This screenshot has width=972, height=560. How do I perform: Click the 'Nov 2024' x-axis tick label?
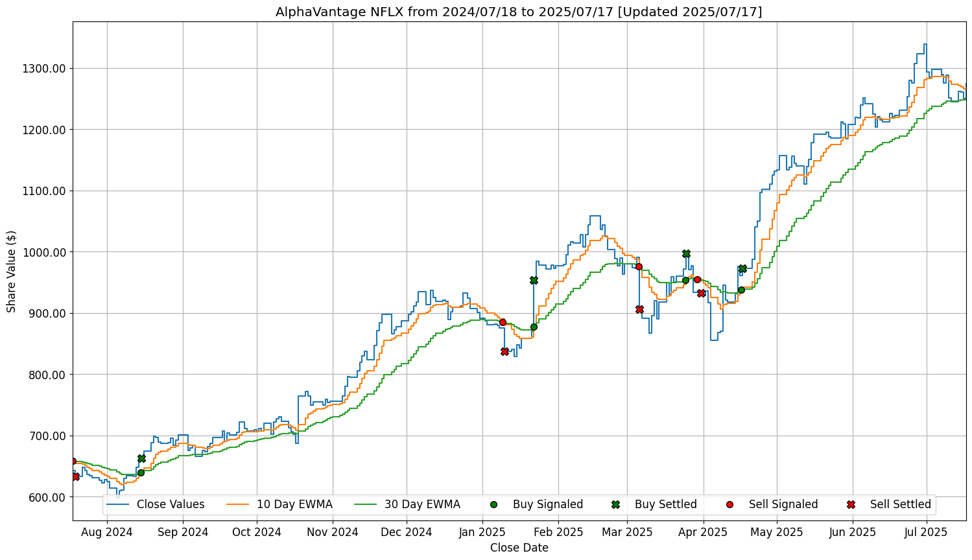[333, 532]
